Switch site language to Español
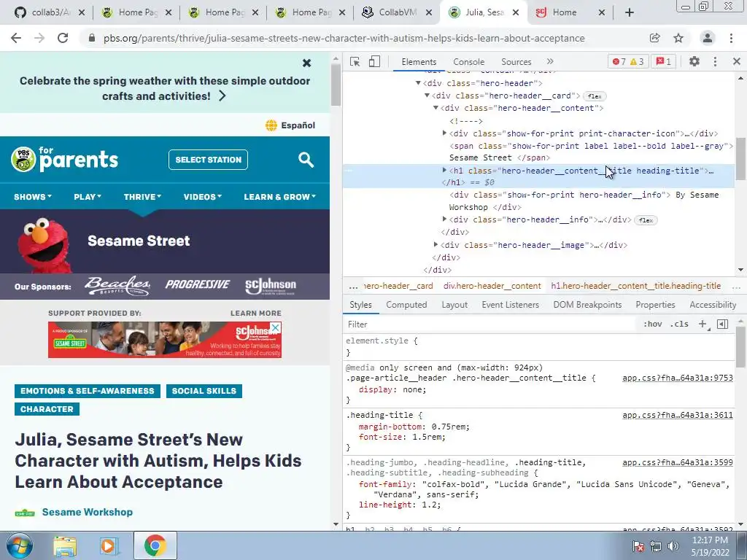The image size is (747, 560). pyautogui.click(x=290, y=125)
